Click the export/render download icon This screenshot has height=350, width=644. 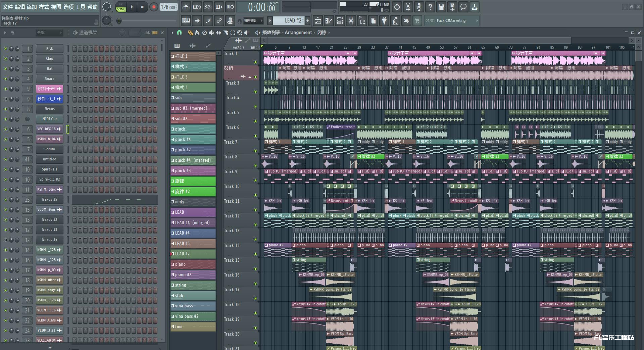pos(475,7)
